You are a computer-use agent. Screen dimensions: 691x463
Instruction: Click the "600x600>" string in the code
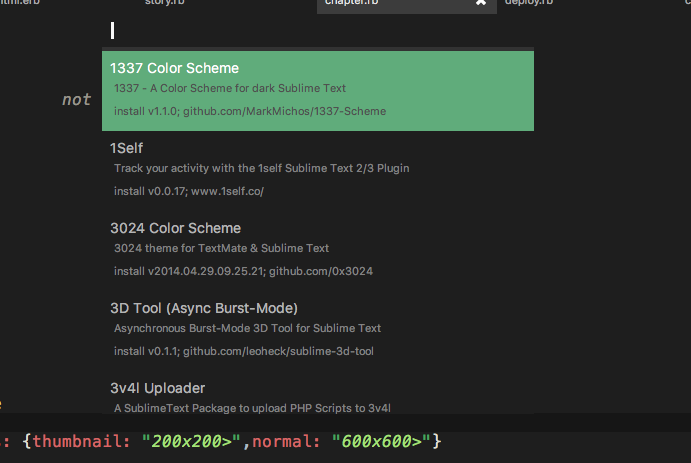[381, 441]
